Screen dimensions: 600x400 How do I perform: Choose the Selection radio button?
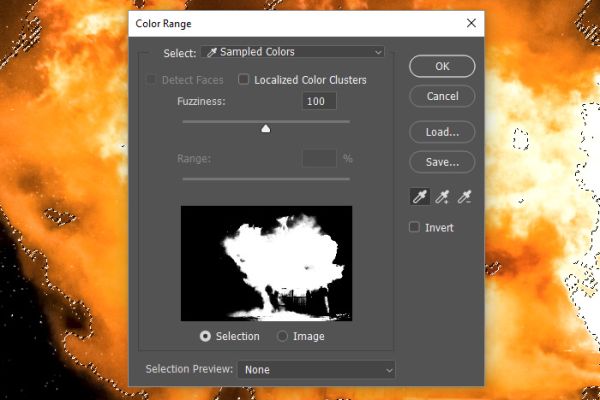click(205, 336)
